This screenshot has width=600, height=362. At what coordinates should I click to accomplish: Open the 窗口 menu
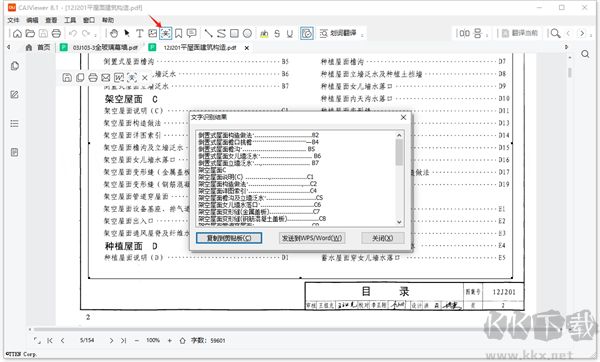point(89,20)
